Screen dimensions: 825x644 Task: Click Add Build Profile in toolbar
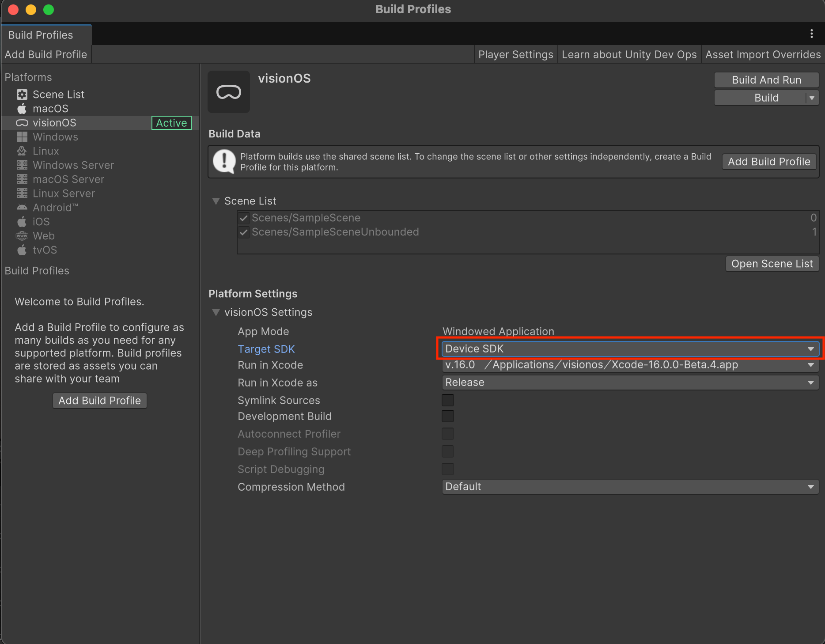tap(46, 54)
